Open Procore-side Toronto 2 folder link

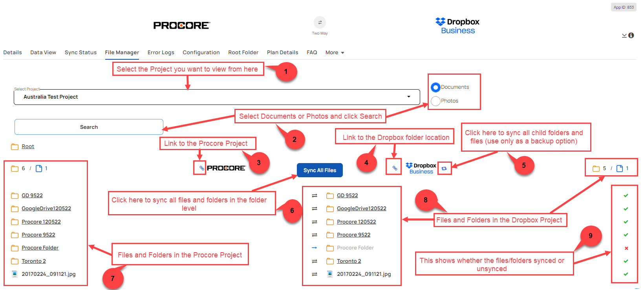pos(34,261)
